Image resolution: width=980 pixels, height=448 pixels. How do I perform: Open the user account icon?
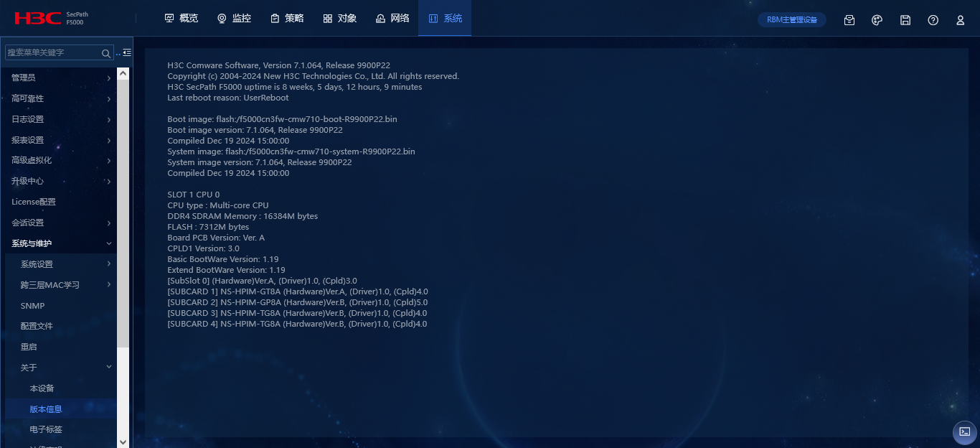pos(961,20)
